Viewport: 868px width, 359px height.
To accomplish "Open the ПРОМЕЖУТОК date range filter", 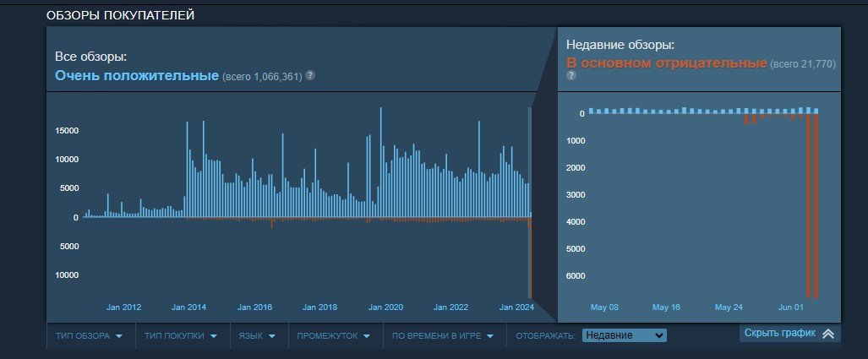I will [334, 335].
